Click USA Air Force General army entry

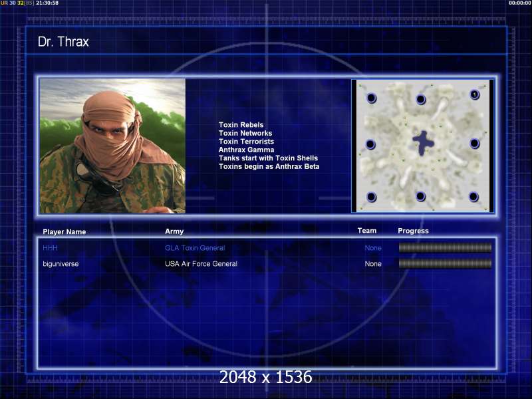pyautogui.click(x=201, y=263)
